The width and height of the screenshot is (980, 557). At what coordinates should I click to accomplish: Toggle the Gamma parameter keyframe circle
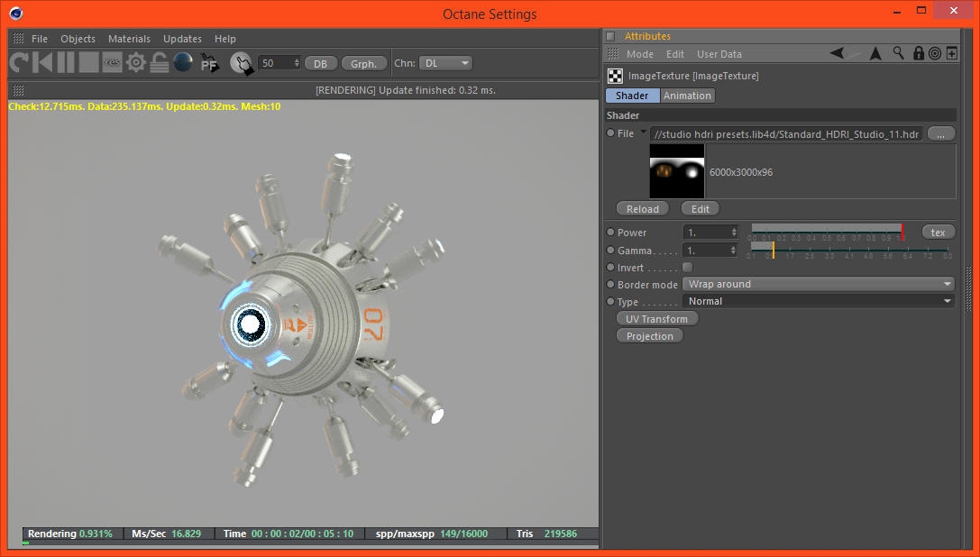coord(610,250)
